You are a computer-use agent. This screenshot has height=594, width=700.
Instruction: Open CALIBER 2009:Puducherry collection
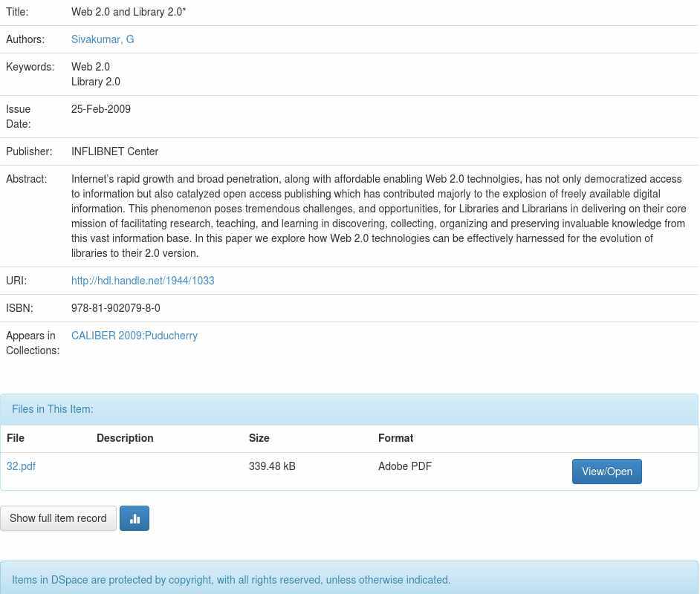tap(135, 336)
